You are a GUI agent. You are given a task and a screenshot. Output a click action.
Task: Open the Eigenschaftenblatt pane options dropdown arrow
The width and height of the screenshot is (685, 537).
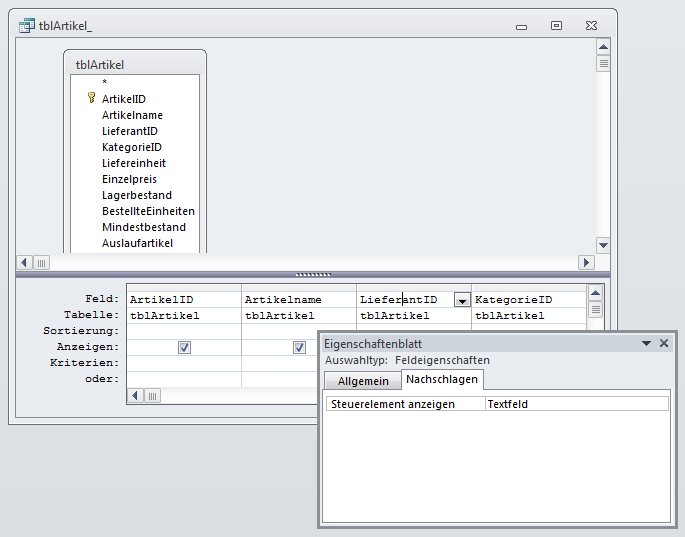(x=646, y=343)
